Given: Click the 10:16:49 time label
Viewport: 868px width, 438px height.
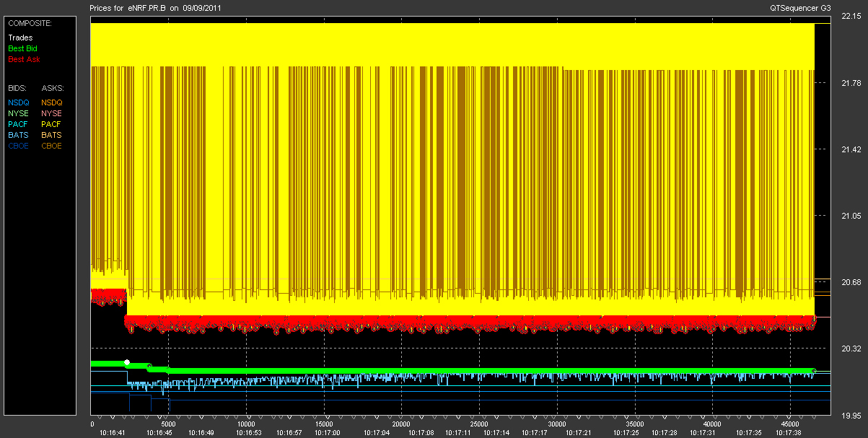Looking at the screenshot, I should [201, 433].
